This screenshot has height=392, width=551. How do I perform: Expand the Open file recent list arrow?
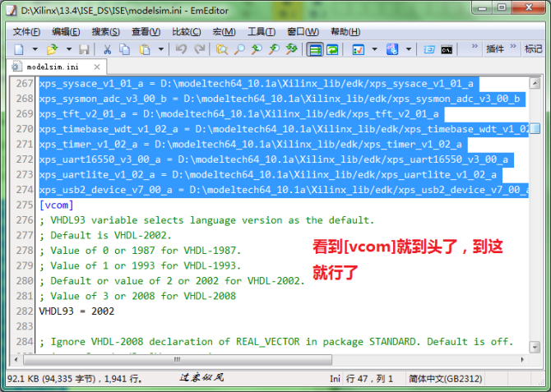pyautogui.click(x=69, y=49)
